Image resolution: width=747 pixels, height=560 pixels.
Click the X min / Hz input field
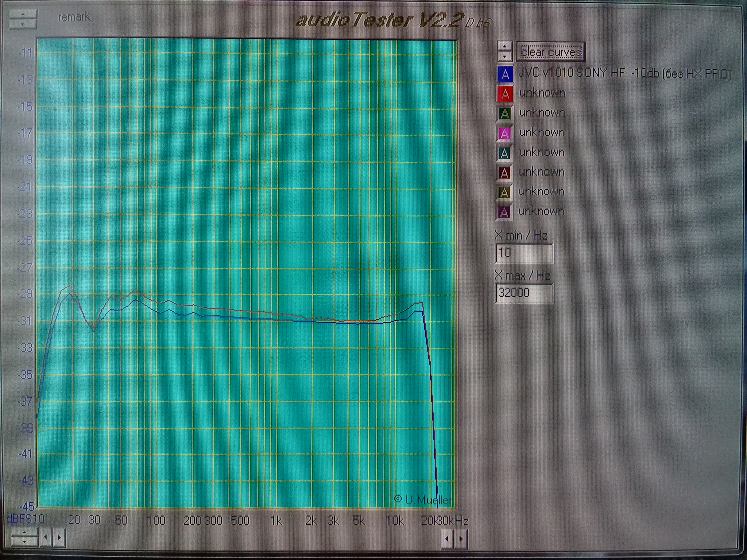coord(524,253)
